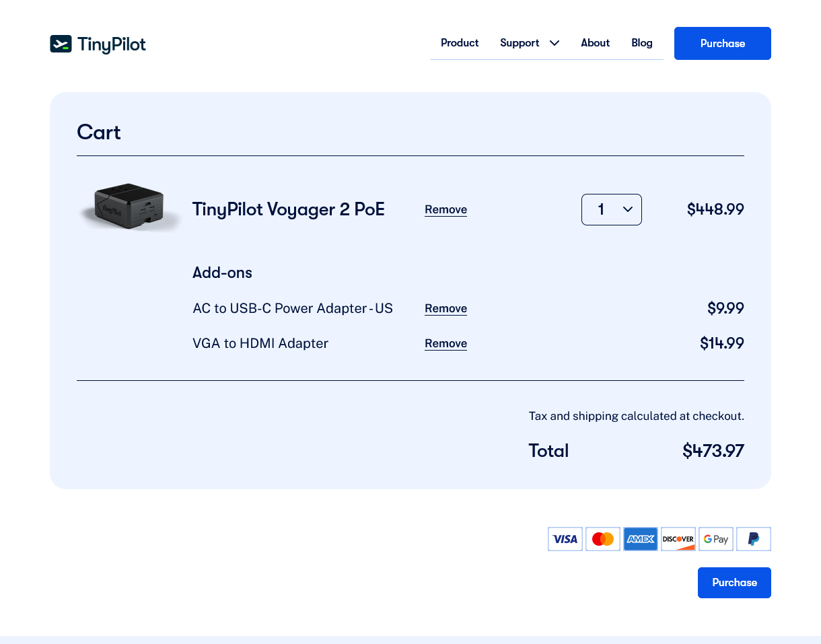
Task: Remove TinyPilot Voyager 2 PoE from cart
Action: pos(445,210)
